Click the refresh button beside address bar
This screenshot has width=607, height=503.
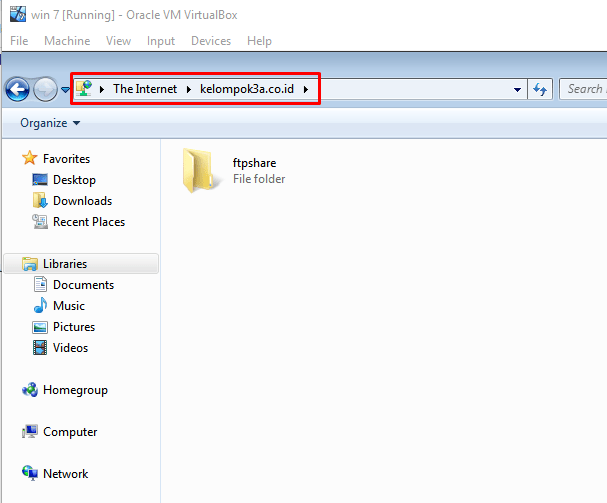[541, 89]
